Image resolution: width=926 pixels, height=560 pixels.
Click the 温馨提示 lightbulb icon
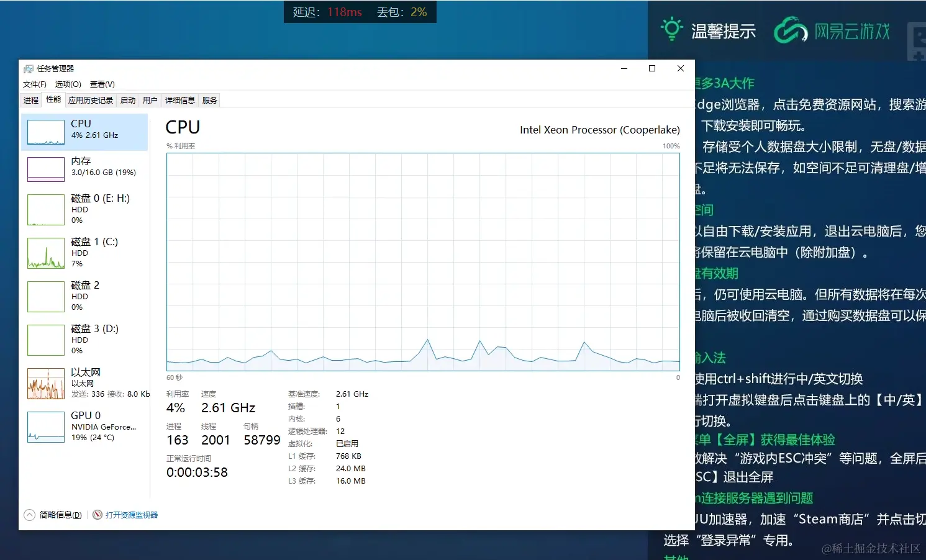coord(671,29)
